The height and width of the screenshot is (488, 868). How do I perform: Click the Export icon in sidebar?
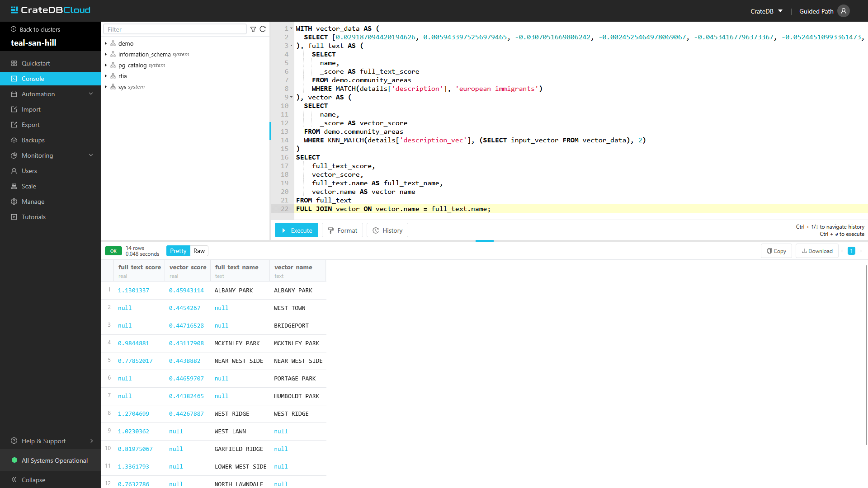click(x=14, y=125)
